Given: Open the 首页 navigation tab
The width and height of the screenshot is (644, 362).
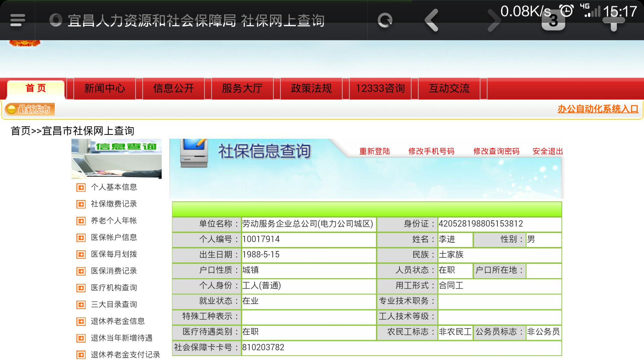Looking at the screenshot, I should [36, 88].
